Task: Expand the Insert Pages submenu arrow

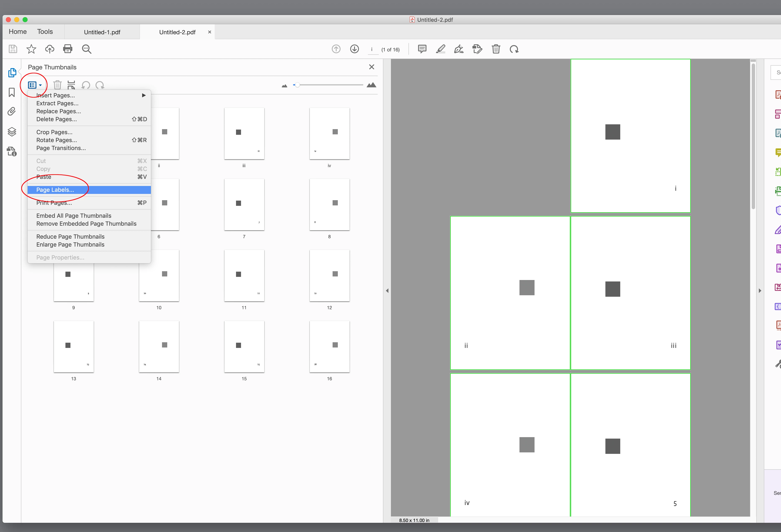Action: [144, 95]
